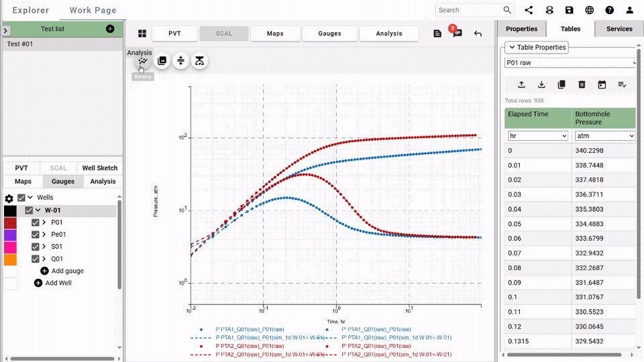Click the top Maps button
This screenshot has height=362, width=644.
275,34
